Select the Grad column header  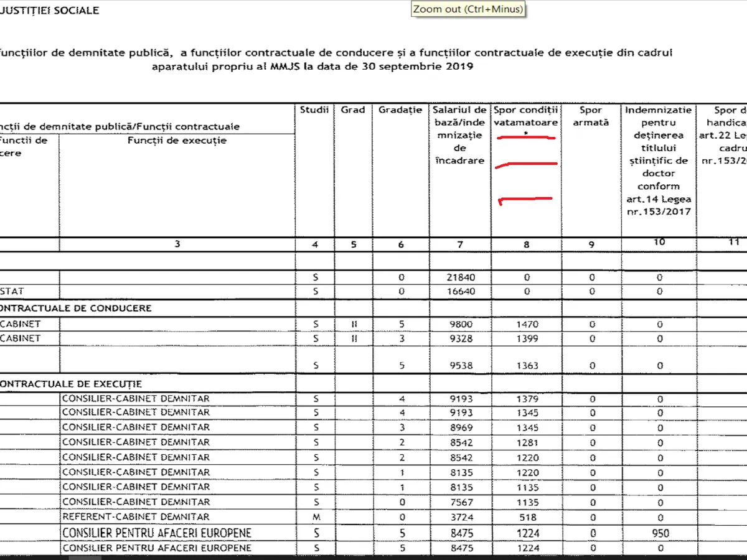(353, 110)
